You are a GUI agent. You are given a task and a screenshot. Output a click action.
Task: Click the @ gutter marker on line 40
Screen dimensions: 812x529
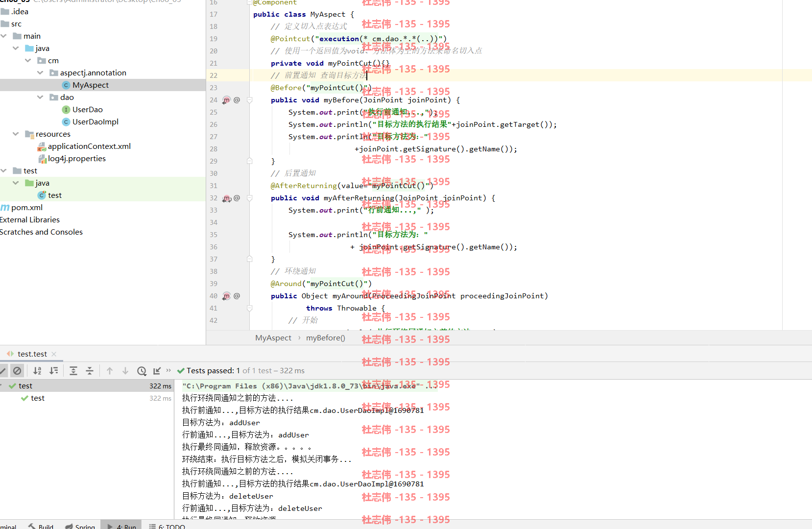coord(237,295)
